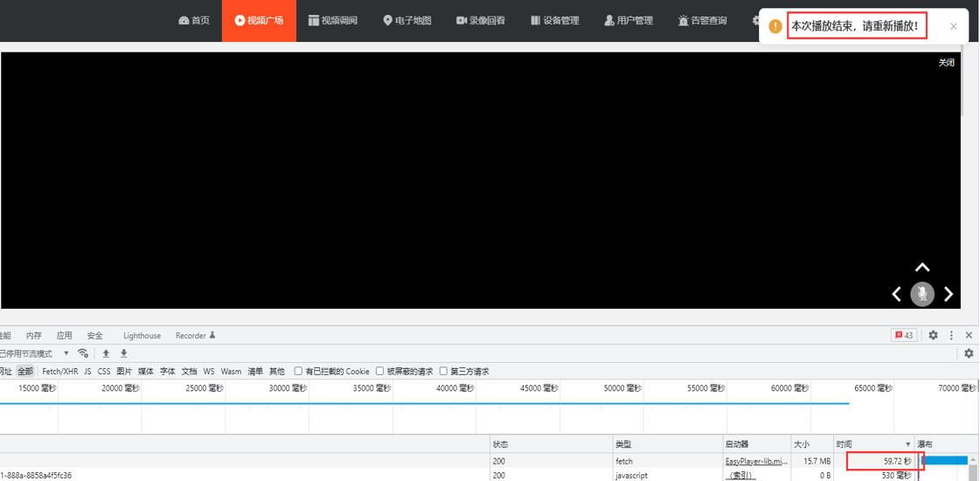
Task: Open network conditions wifi icon
Action: tap(82, 353)
